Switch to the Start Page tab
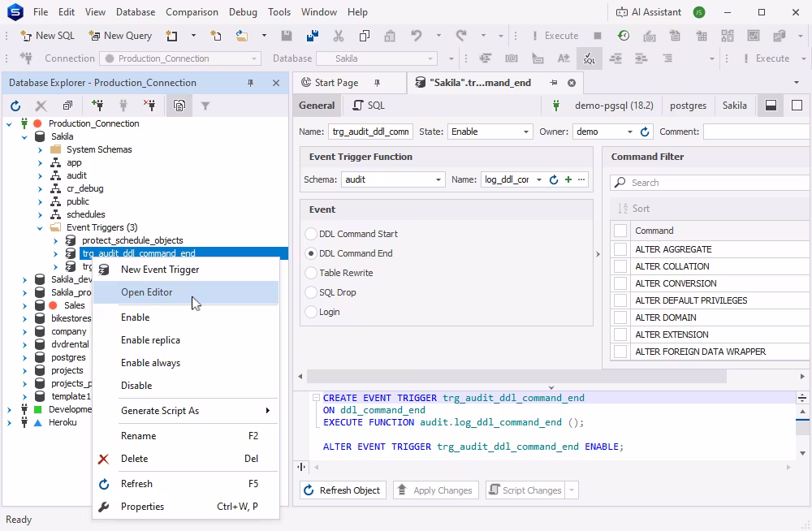This screenshot has width=812, height=531. tap(337, 83)
